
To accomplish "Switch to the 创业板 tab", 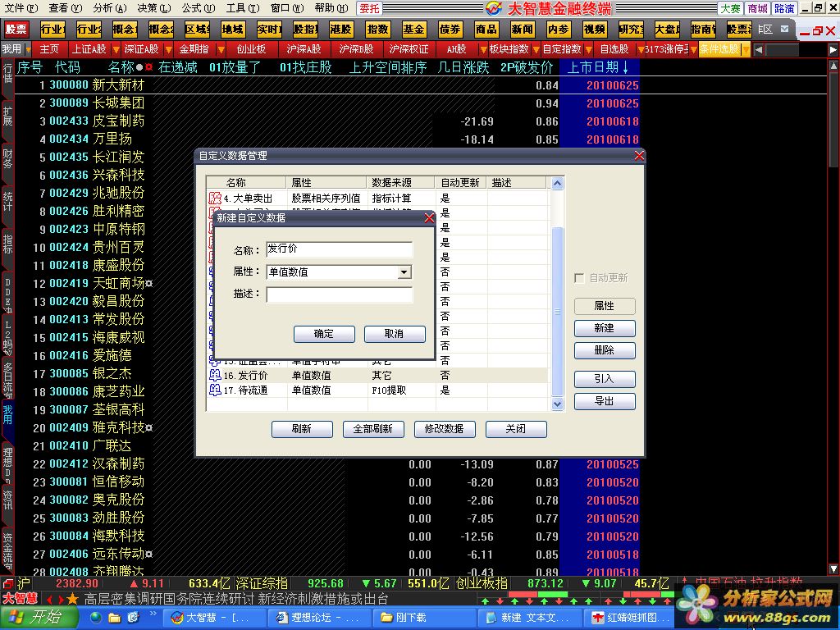I will point(251,49).
